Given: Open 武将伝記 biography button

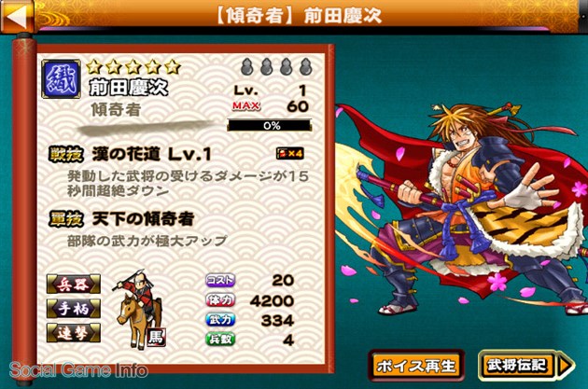Looking at the screenshot, I should (x=526, y=366).
